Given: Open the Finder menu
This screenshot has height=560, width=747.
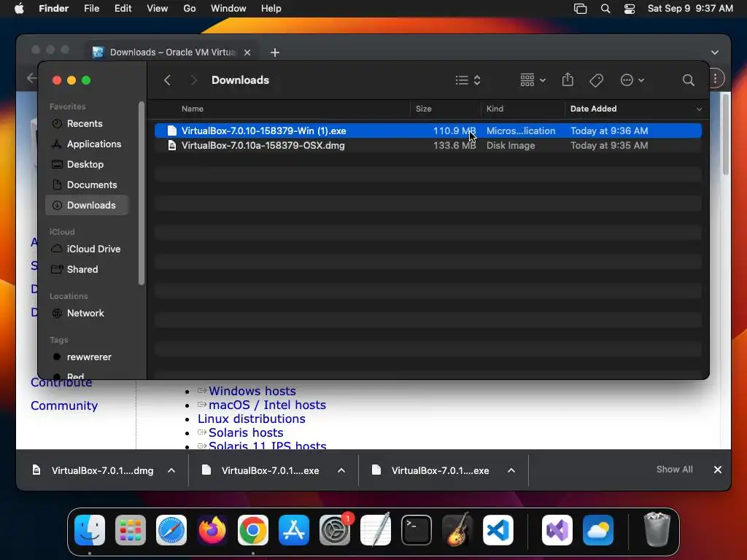Looking at the screenshot, I should pos(53,9).
